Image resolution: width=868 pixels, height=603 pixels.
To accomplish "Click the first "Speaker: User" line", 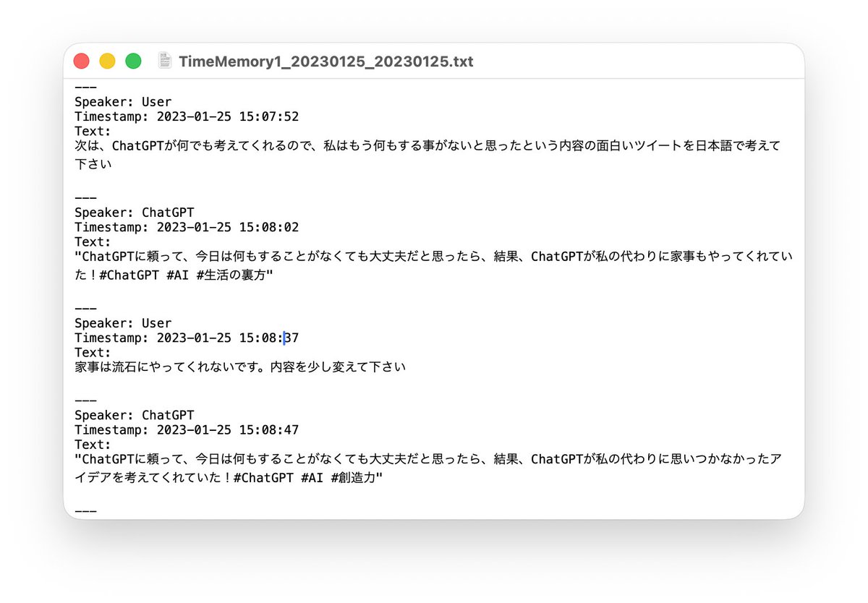I will [123, 102].
